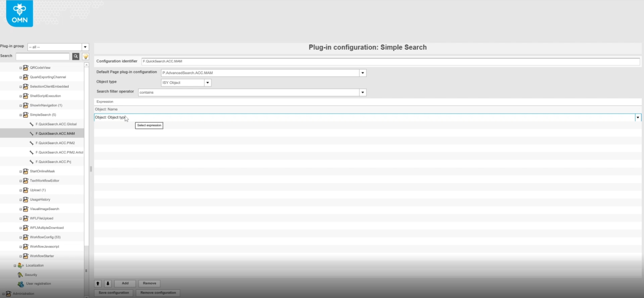The image size is (644, 298).
Task: Click the Security icon in the tree
Action: click(20, 275)
